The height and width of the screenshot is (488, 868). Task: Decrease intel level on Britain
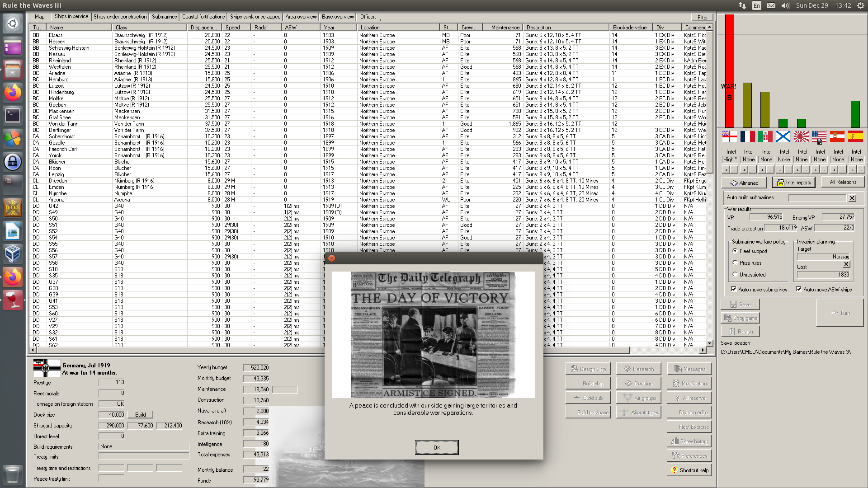coord(734,170)
